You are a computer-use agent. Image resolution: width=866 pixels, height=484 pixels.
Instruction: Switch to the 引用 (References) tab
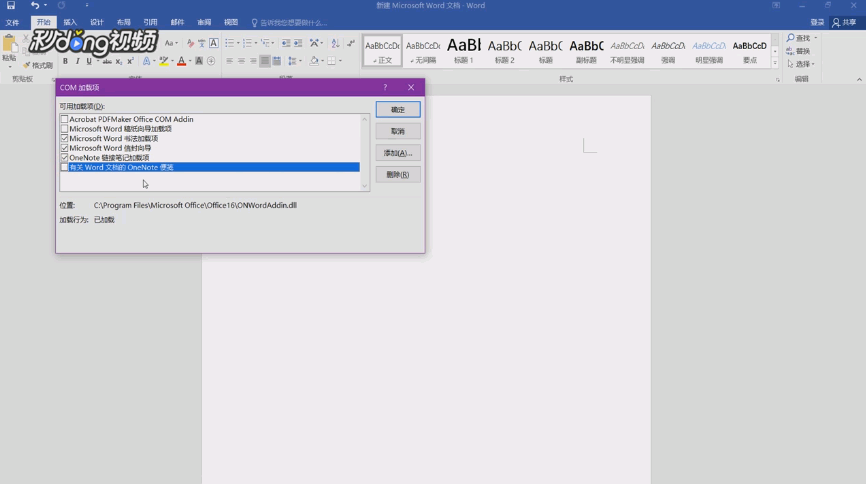point(150,23)
